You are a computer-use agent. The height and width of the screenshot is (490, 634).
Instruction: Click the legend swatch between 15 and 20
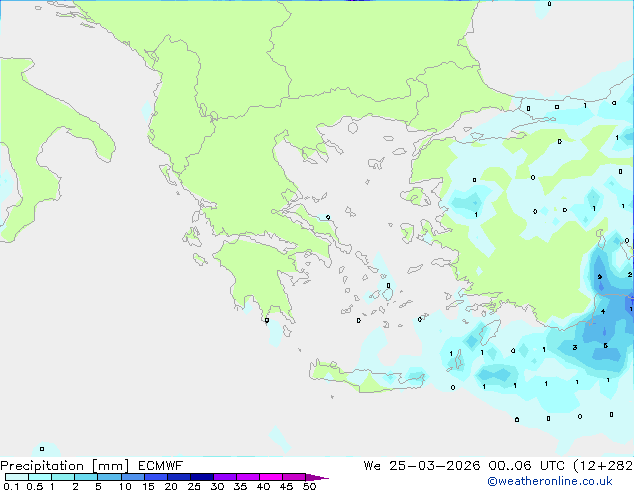[156, 477]
